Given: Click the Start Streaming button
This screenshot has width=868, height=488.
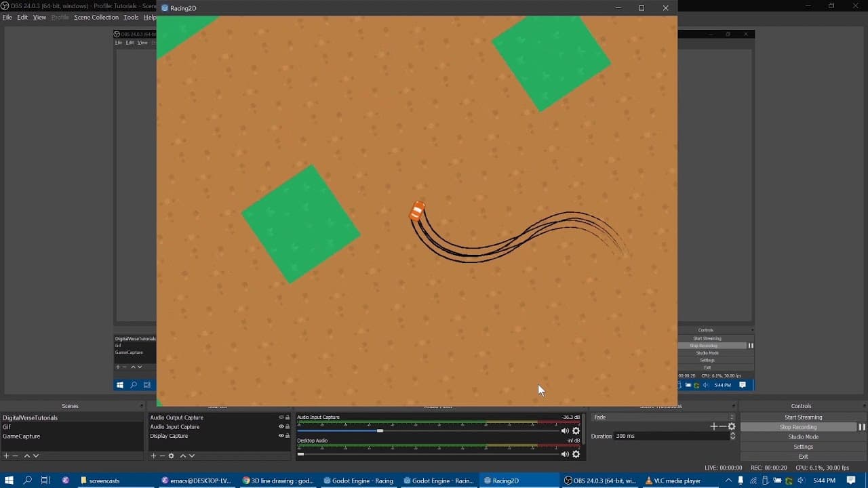Looking at the screenshot, I should [803, 418].
